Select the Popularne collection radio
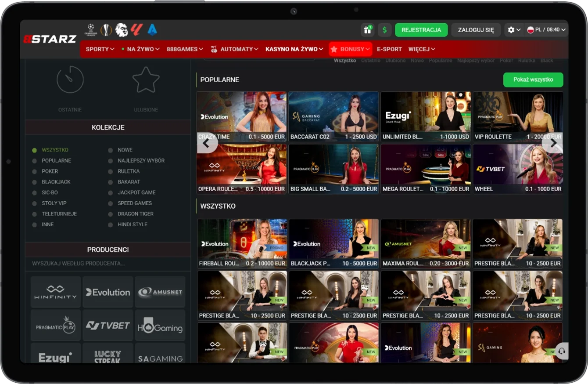 click(34, 161)
